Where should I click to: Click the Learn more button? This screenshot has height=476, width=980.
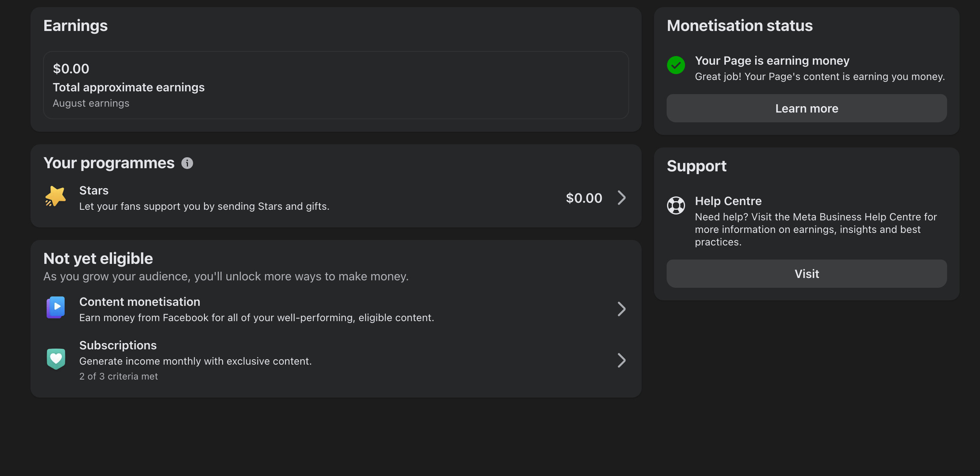pyautogui.click(x=806, y=108)
